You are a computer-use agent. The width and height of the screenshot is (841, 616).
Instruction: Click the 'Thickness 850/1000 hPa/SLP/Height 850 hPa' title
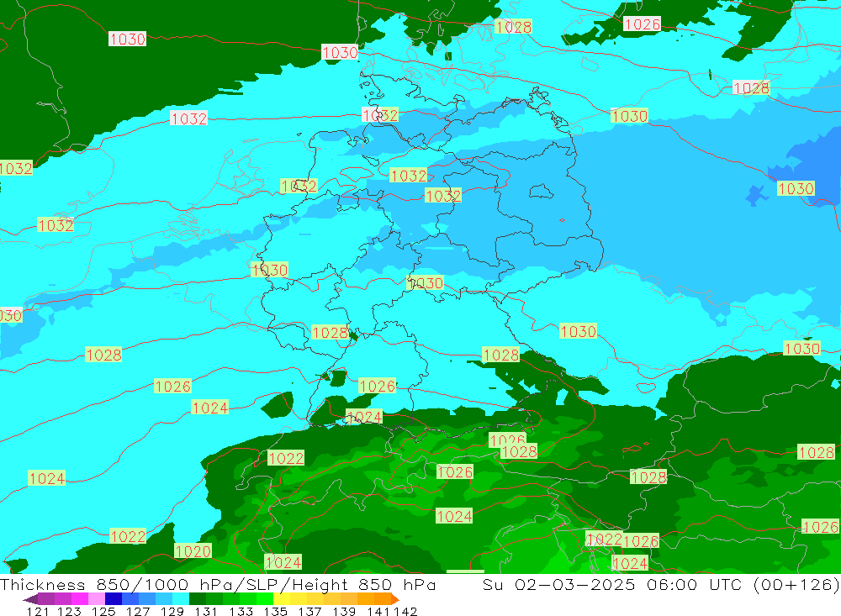[218, 584]
